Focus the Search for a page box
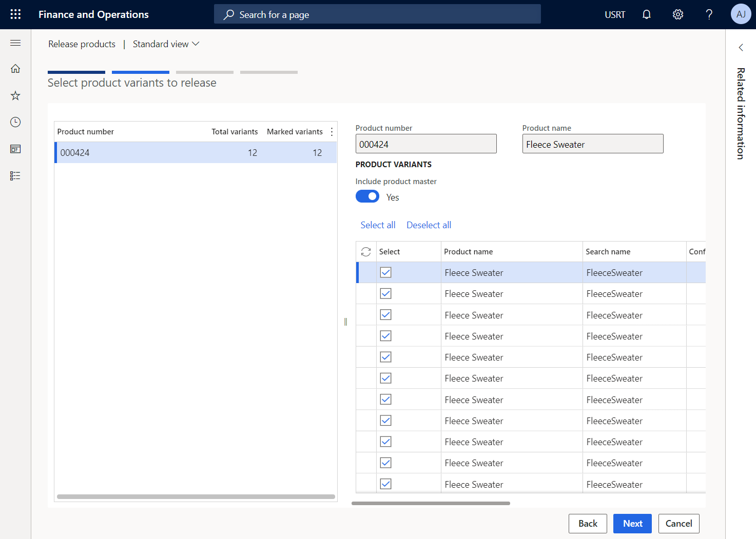 click(x=377, y=14)
